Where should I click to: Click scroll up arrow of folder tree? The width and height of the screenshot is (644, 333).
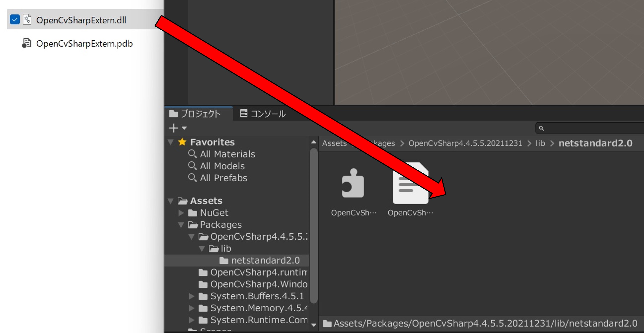pos(314,142)
